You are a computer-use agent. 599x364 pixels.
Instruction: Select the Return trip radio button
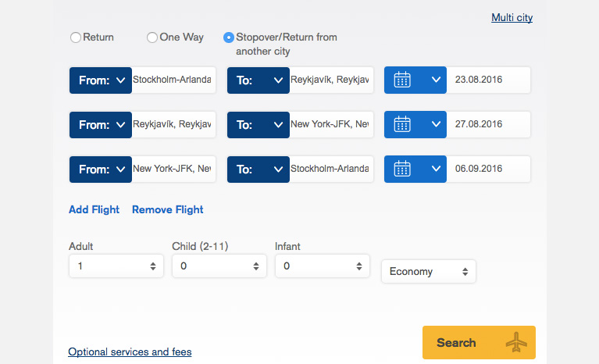tap(76, 37)
